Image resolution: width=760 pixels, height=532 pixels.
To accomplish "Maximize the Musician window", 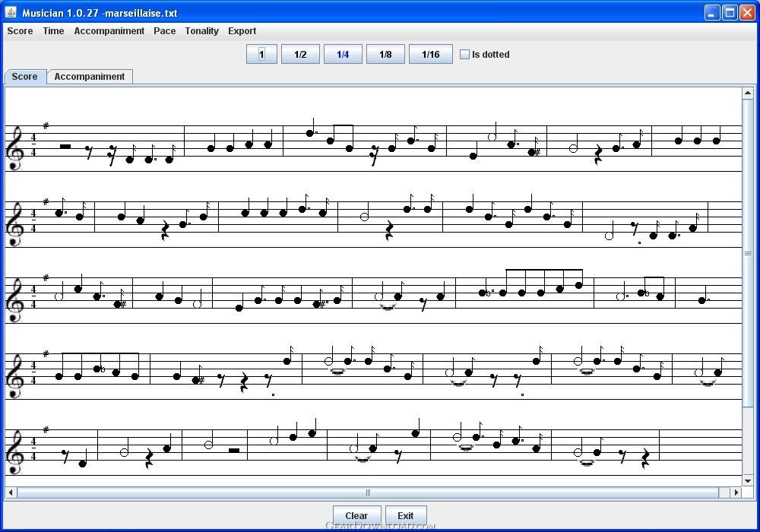I will click(730, 13).
